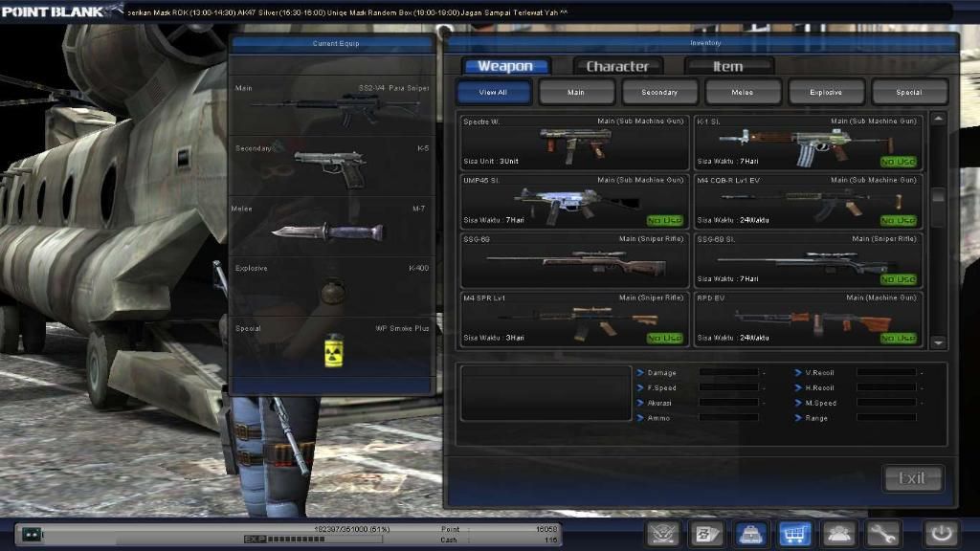
Task: Filter inventory by Main weapons button
Action: point(576,92)
